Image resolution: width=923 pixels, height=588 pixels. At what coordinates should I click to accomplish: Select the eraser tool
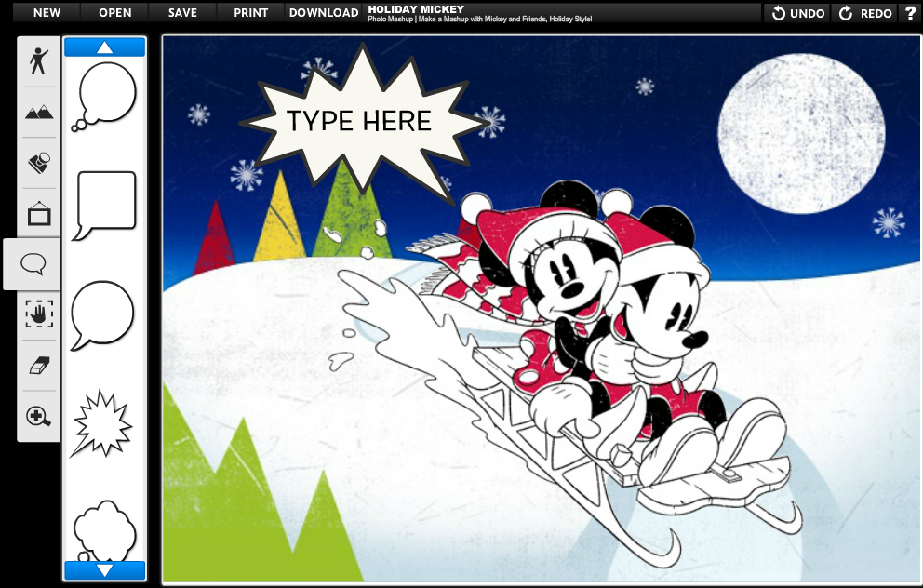click(x=39, y=365)
